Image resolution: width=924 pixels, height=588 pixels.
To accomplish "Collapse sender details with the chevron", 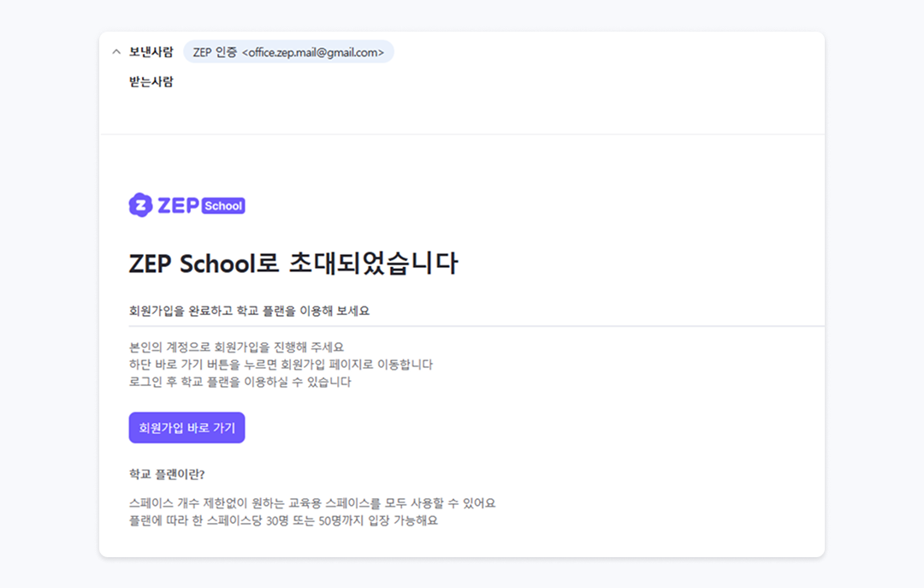I will tap(116, 52).
